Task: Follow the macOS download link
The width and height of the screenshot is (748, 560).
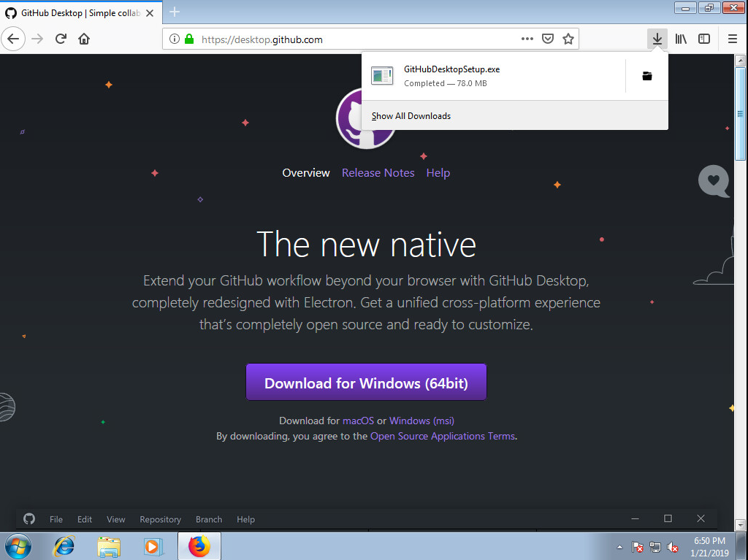Action: pyautogui.click(x=358, y=421)
